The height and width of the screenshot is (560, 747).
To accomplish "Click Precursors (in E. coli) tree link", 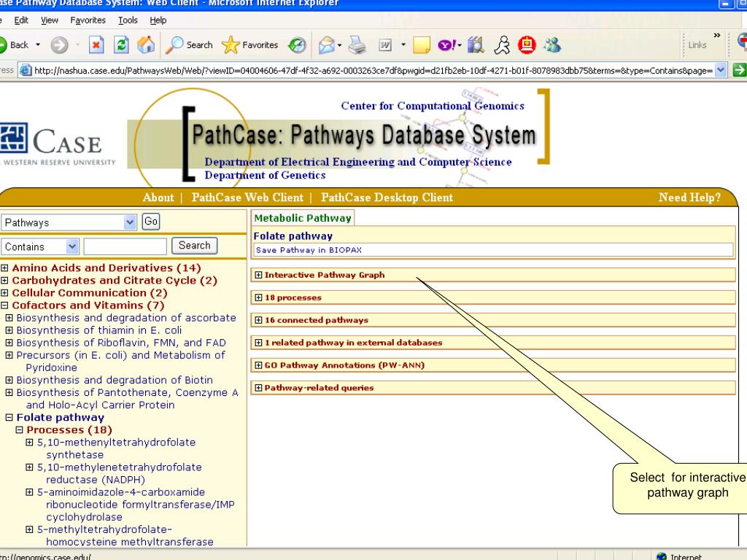I will point(120,361).
